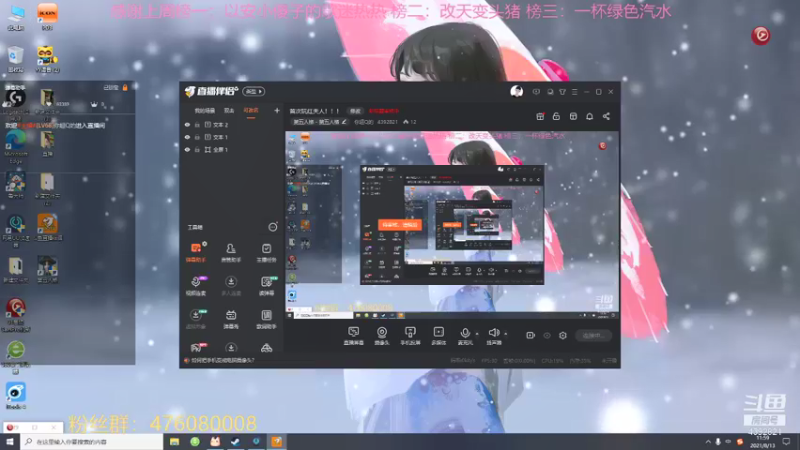
Task: Click the stream preview area
Action: point(452,225)
